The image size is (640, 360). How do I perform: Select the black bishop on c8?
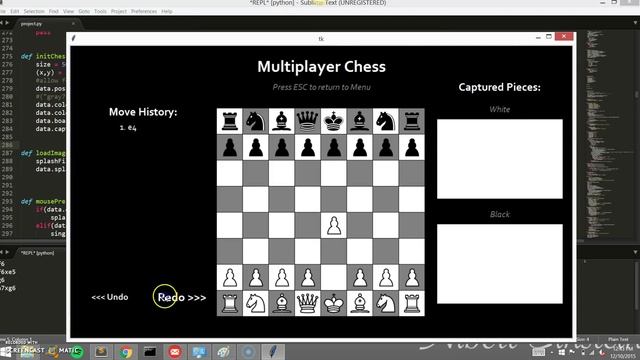click(x=282, y=121)
